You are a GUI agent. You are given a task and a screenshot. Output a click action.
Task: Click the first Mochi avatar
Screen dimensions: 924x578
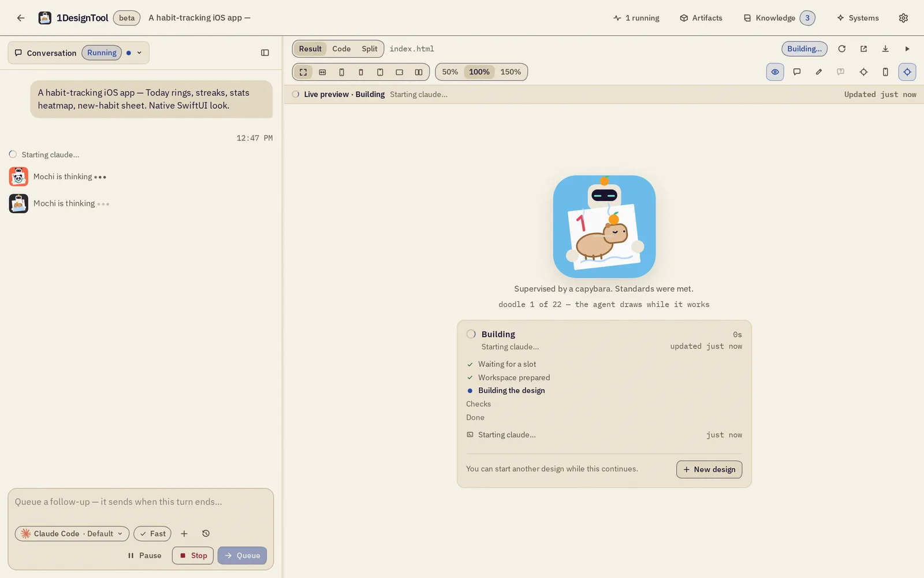coord(18,176)
